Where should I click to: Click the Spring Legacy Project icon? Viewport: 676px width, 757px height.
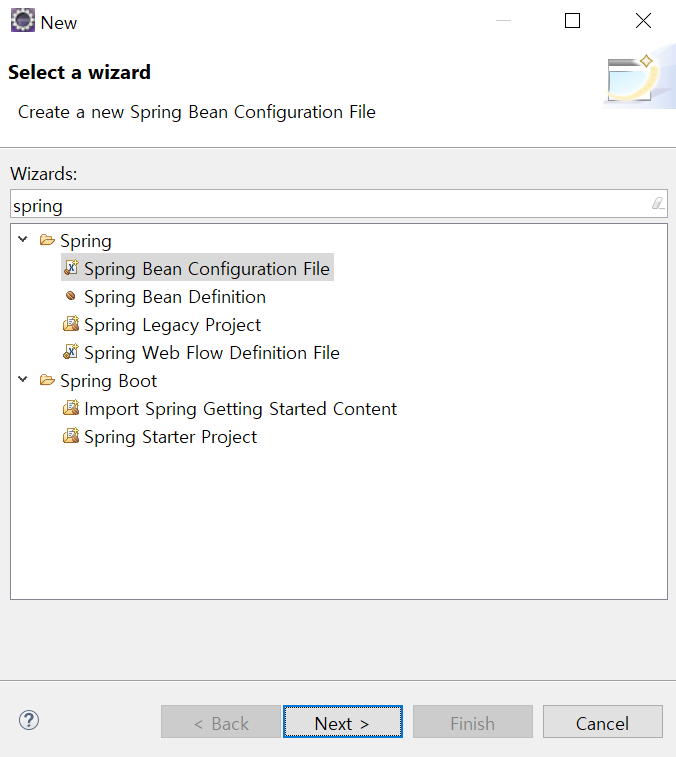(71, 323)
